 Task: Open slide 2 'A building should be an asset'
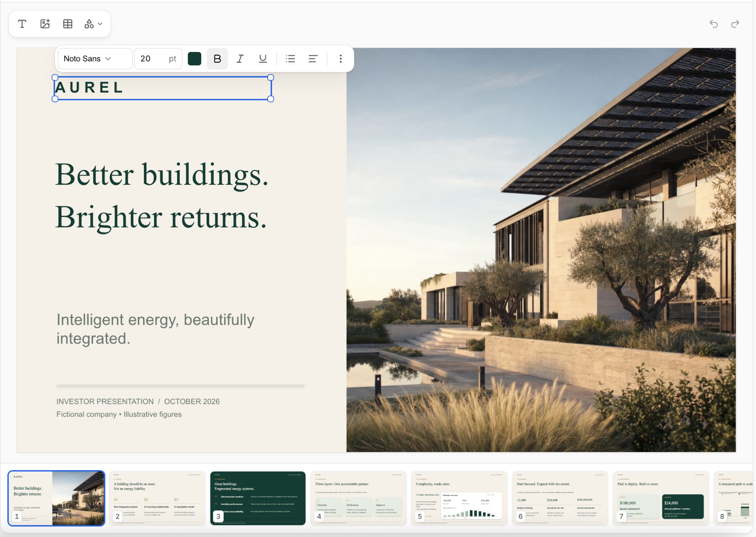157,498
